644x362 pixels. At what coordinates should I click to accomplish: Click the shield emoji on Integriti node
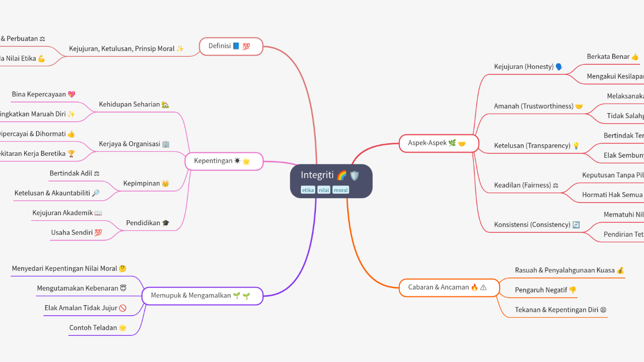355,175
